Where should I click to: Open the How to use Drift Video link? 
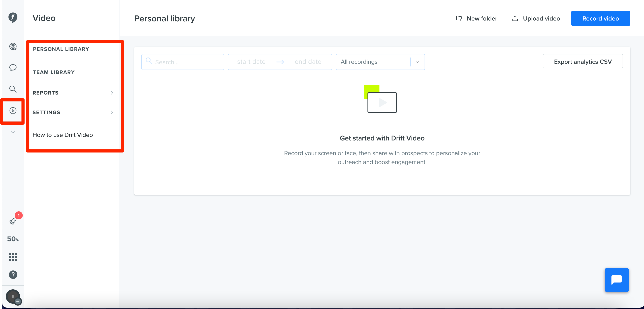[x=62, y=135]
